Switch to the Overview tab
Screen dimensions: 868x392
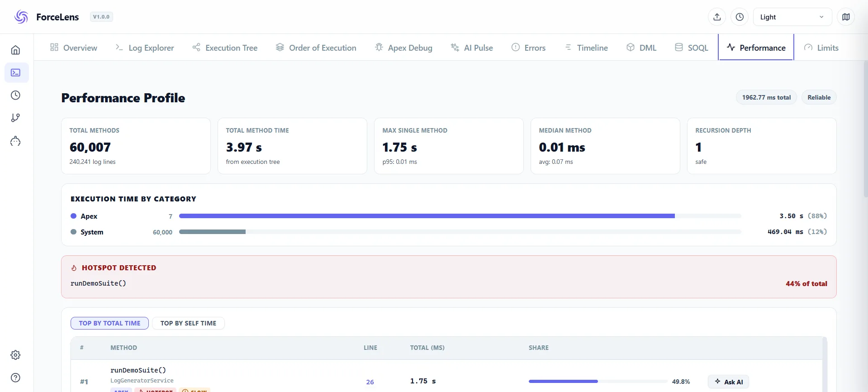click(73, 48)
